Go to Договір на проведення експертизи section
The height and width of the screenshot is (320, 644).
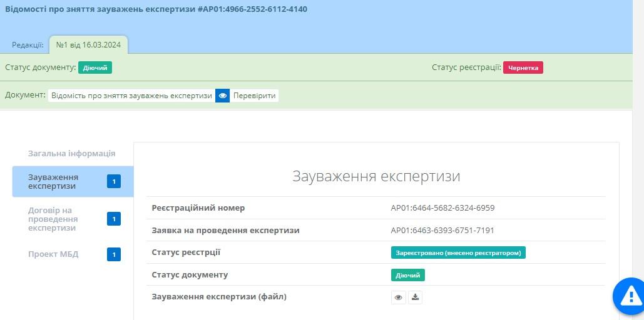pyautogui.click(x=53, y=219)
